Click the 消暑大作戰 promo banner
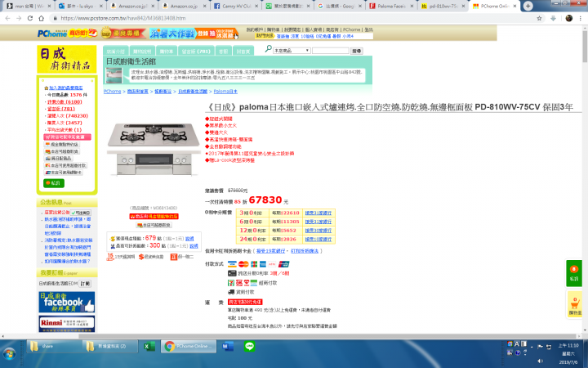The width and height of the screenshot is (588, 368). tap(192, 34)
